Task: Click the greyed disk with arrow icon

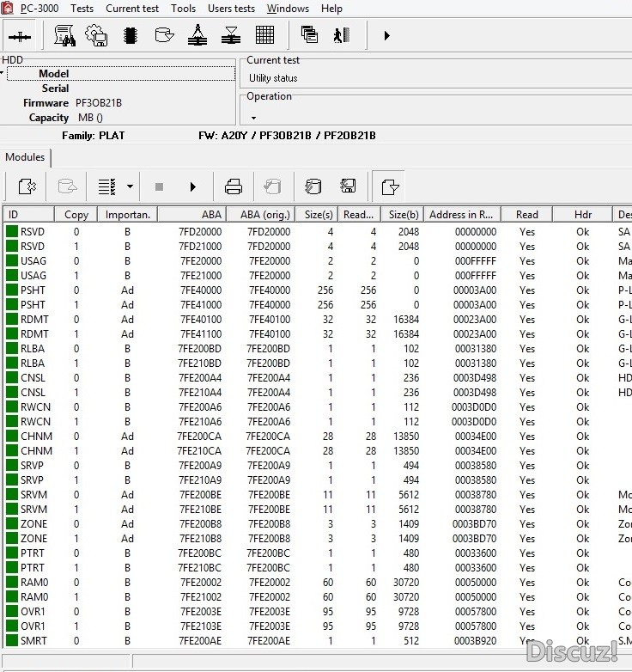Action: click(67, 186)
